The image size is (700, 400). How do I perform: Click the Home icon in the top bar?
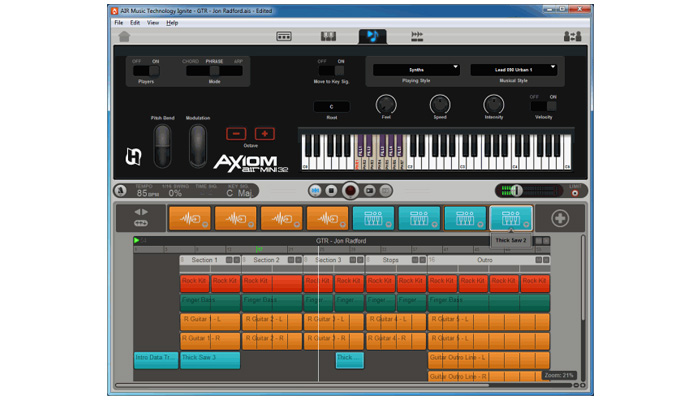pos(125,37)
